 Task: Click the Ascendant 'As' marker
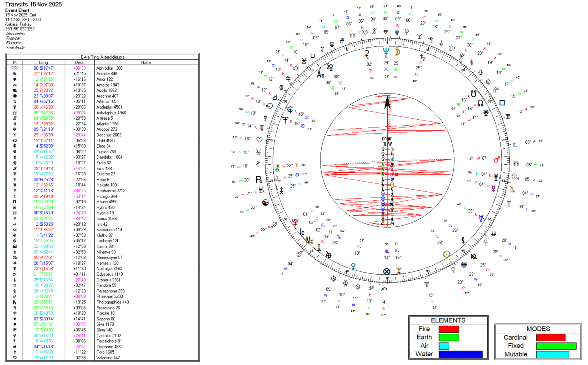point(320,74)
